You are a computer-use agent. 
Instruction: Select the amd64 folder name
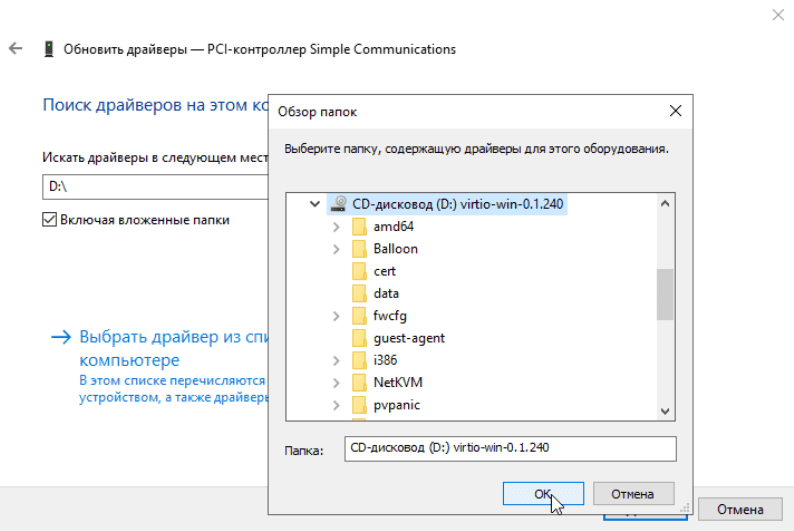(393, 226)
